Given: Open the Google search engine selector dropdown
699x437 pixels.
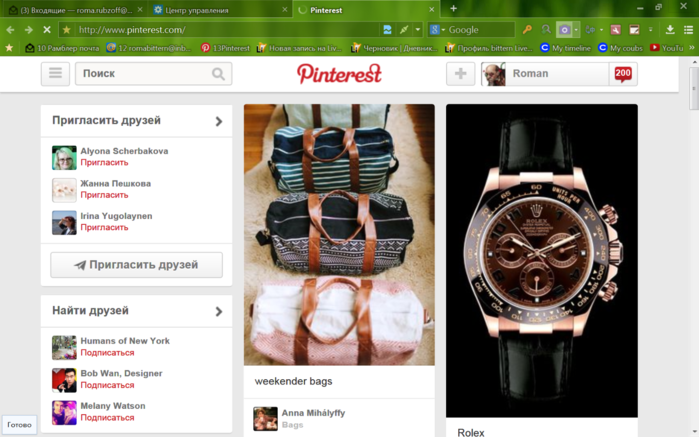Looking at the screenshot, I should click(437, 30).
